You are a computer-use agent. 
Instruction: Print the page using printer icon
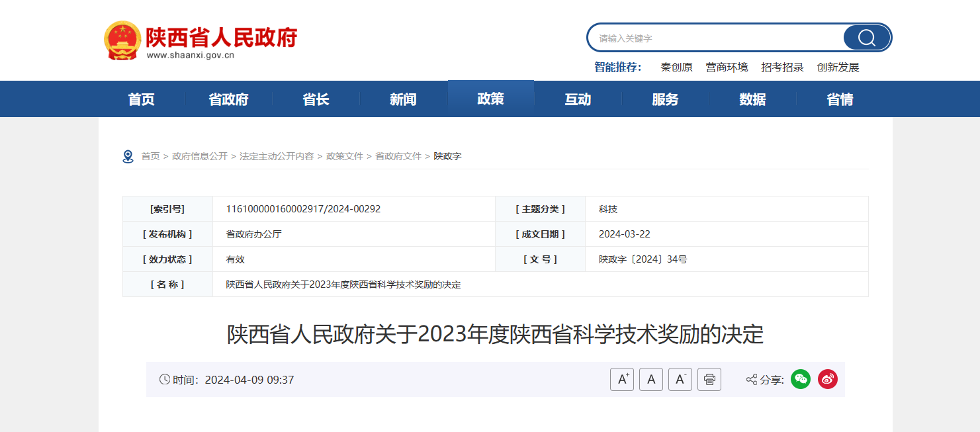point(709,380)
